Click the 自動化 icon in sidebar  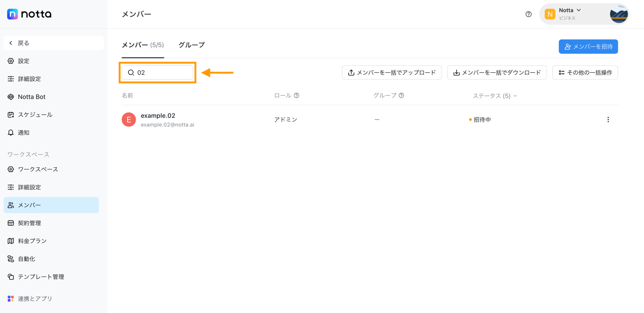point(11,259)
